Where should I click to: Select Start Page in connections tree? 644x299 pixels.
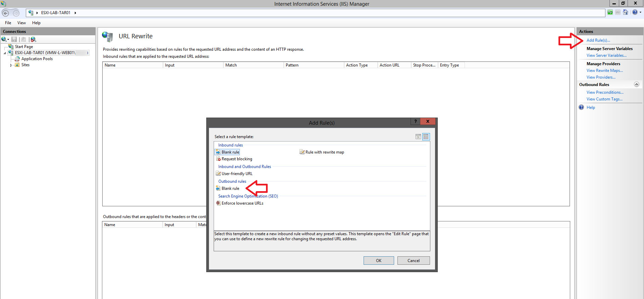(24, 47)
